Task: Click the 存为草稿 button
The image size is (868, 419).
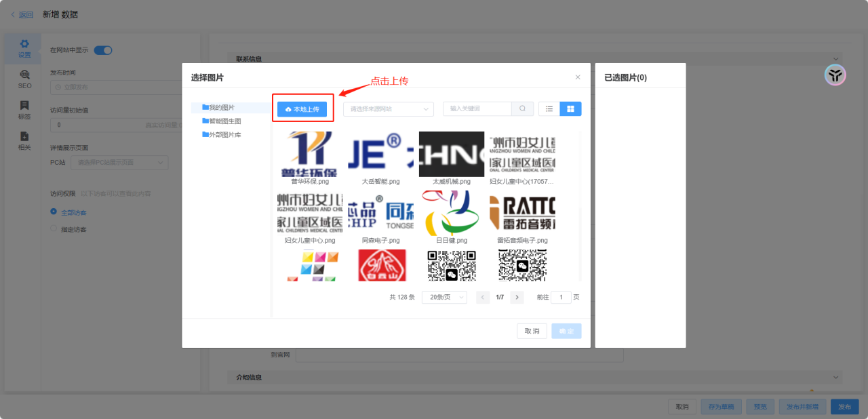Action: click(x=721, y=407)
